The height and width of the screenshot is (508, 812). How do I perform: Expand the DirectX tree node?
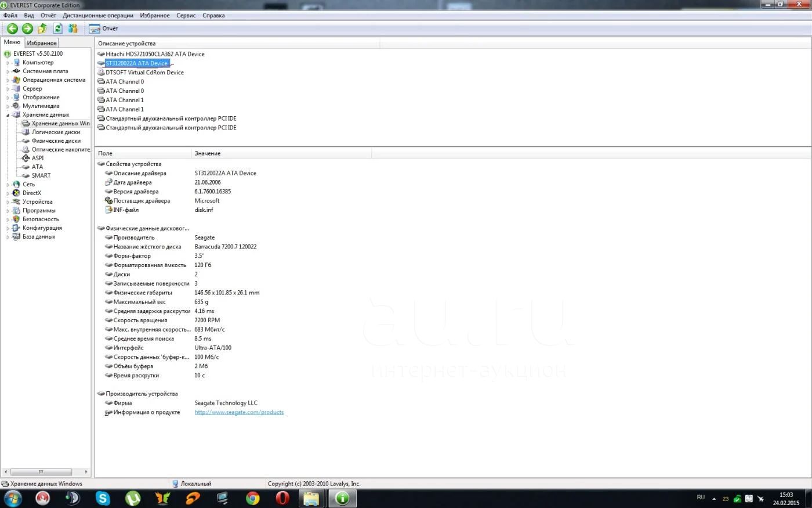[x=8, y=193]
